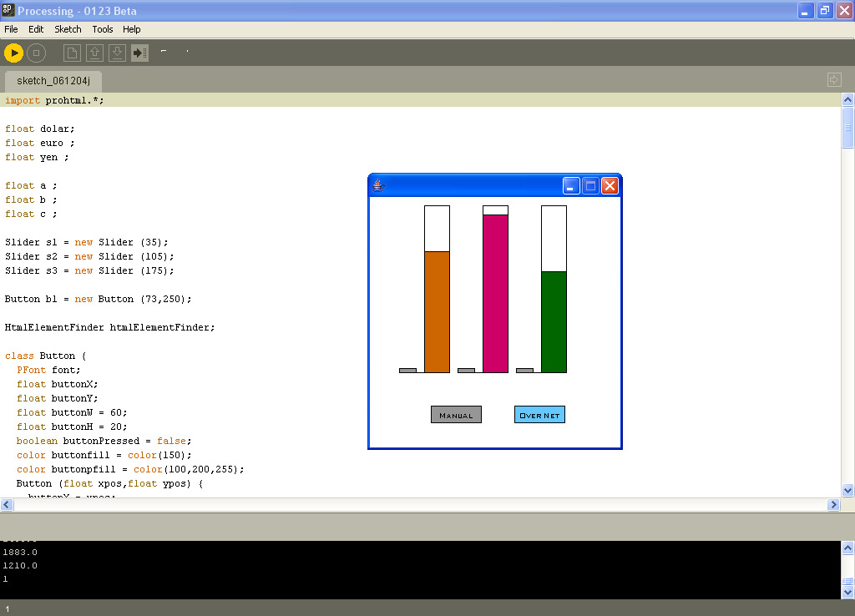Select the sketch_061204j tab

[x=53, y=81]
